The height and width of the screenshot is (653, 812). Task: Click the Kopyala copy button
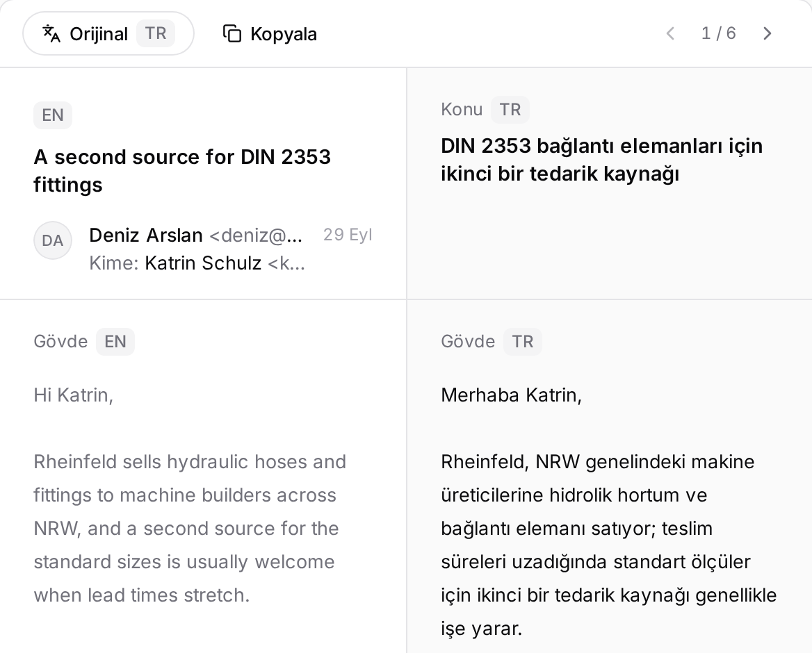pos(270,33)
